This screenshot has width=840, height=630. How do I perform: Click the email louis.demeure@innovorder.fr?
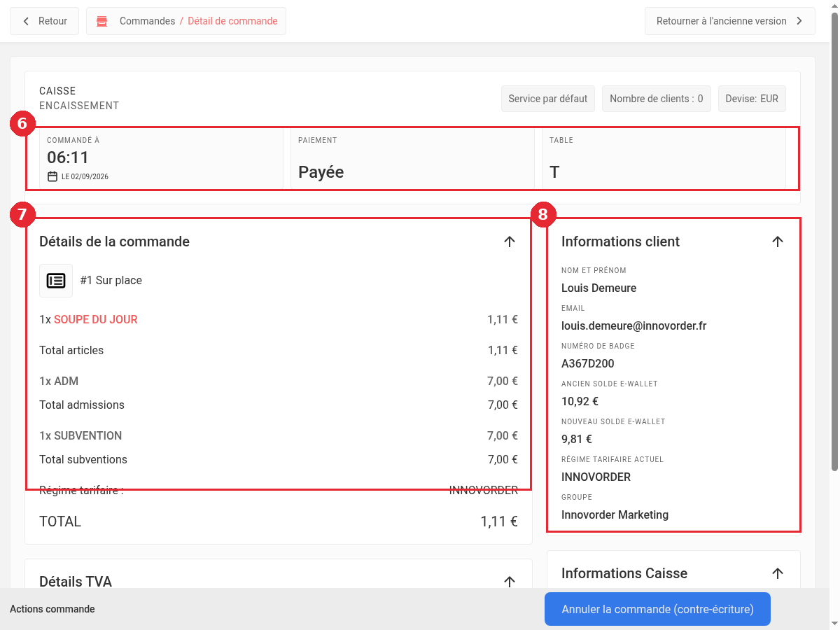(x=633, y=325)
